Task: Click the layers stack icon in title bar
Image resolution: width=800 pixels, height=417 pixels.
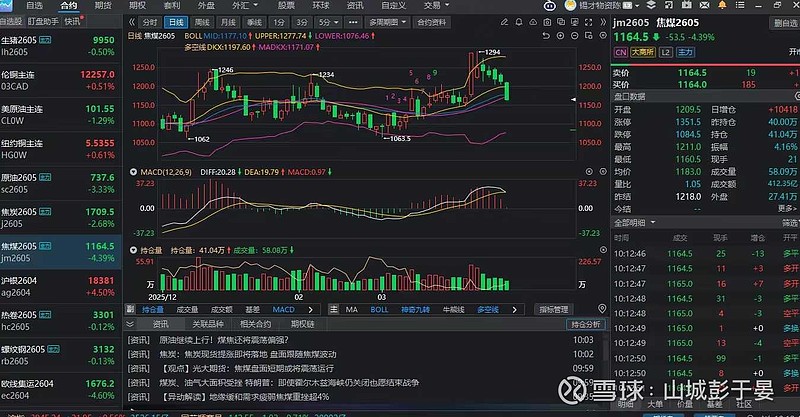Action: [x=651, y=5]
